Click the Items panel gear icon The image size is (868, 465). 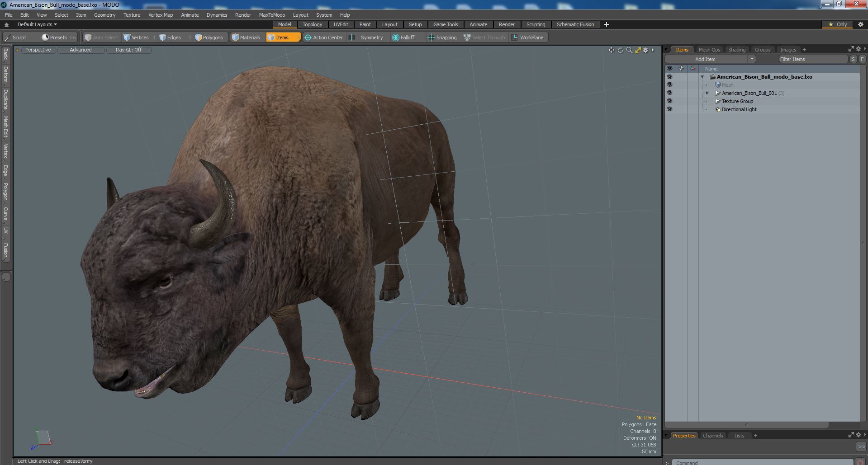click(x=858, y=49)
